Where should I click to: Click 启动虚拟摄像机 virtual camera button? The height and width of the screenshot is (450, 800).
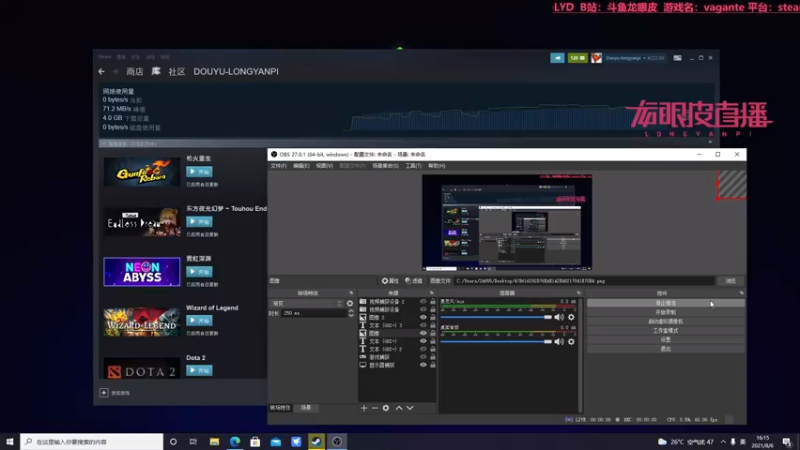pyautogui.click(x=665, y=321)
